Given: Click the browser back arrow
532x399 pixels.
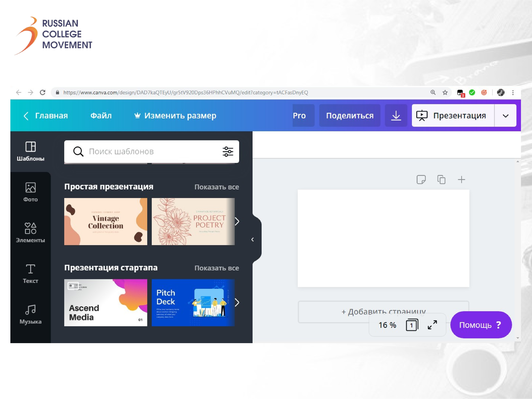Looking at the screenshot, I should coord(18,92).
